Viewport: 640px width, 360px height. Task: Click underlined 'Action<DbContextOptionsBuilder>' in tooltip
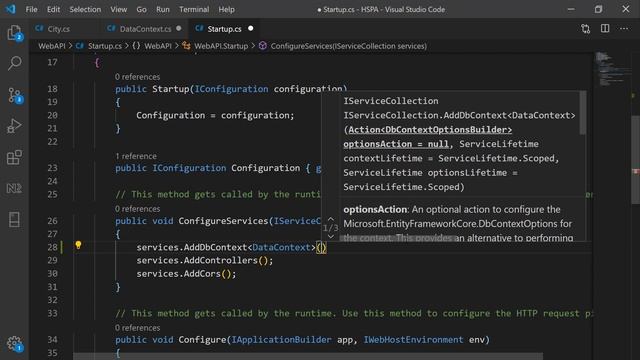[430, 130]
